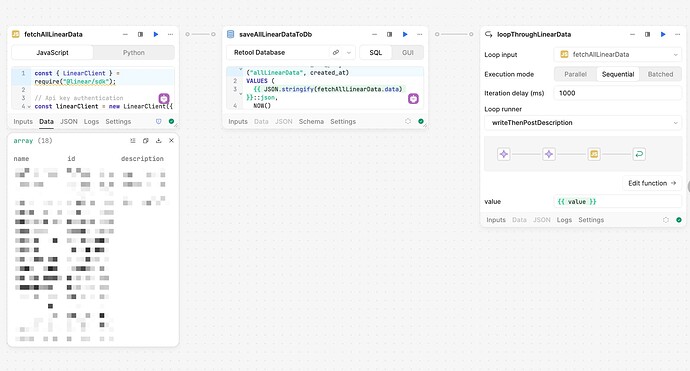Click the green status indicator of loopThroughLinearData
The image size is (690, 371).
click(x=679, y=220)
